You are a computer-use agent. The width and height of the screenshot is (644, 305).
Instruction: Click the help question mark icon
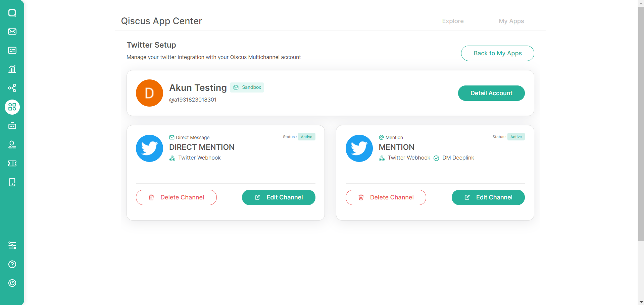(12, 264)
